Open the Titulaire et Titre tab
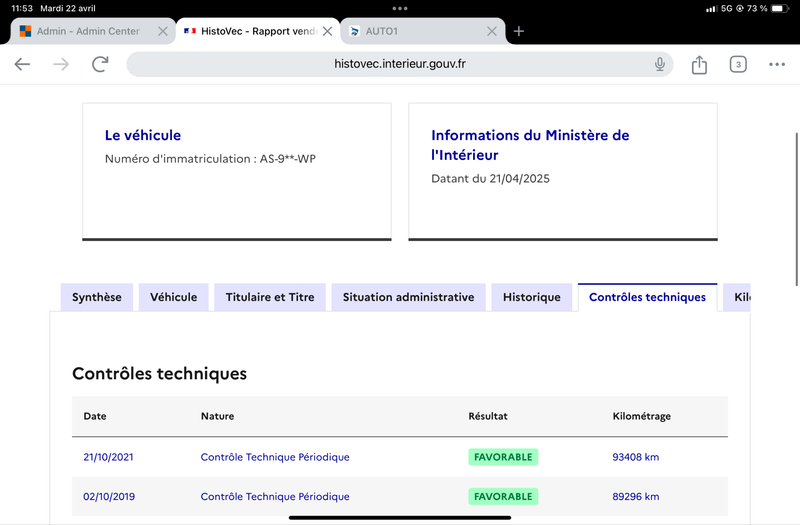 coord(270,297)
